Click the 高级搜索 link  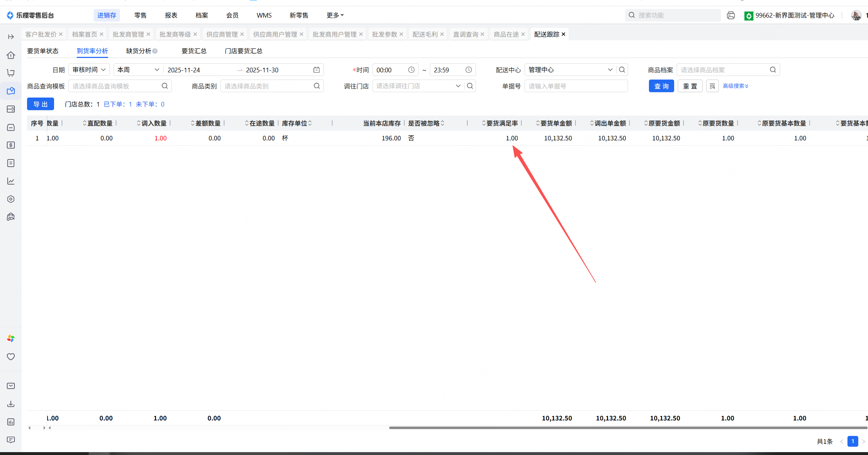(735, 86)
